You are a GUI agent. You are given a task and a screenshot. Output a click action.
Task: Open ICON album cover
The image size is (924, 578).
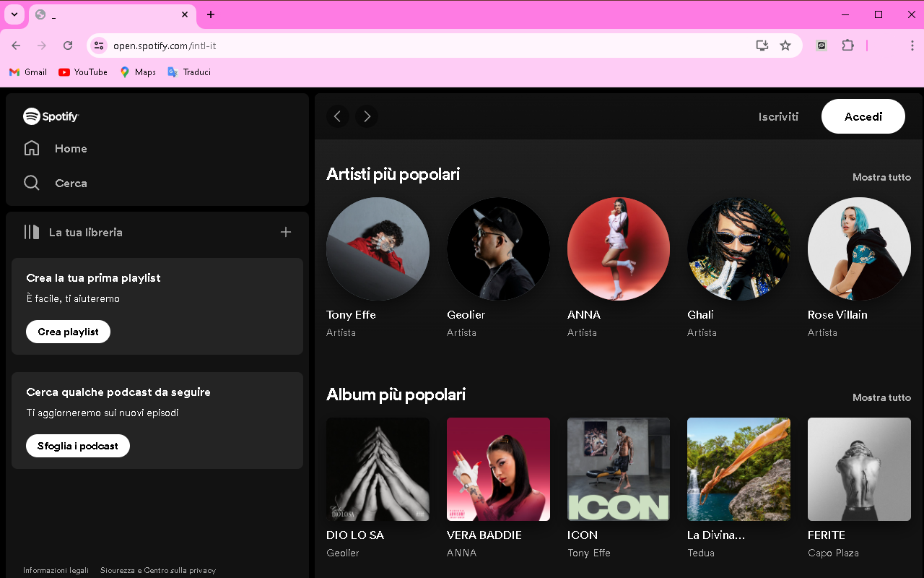click(619, 469)
